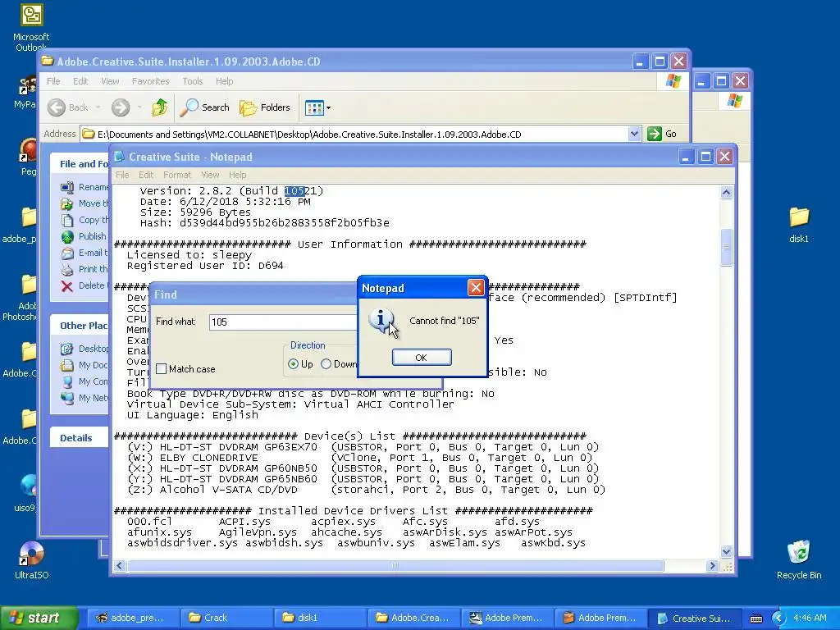Click the keyboard icon in system tray
Screen dimensions: 840x630
click(x=756, y=619)
